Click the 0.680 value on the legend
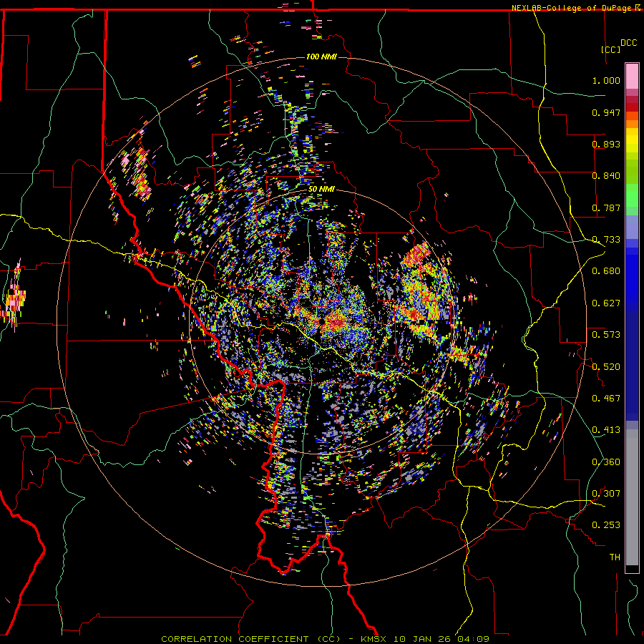 click(606, 271)
